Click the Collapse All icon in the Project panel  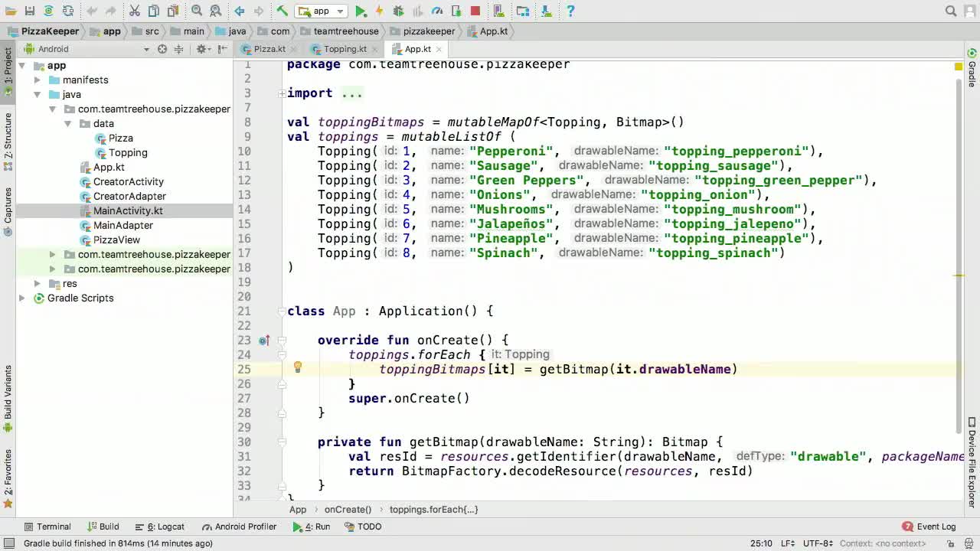[x=178, y=49]
